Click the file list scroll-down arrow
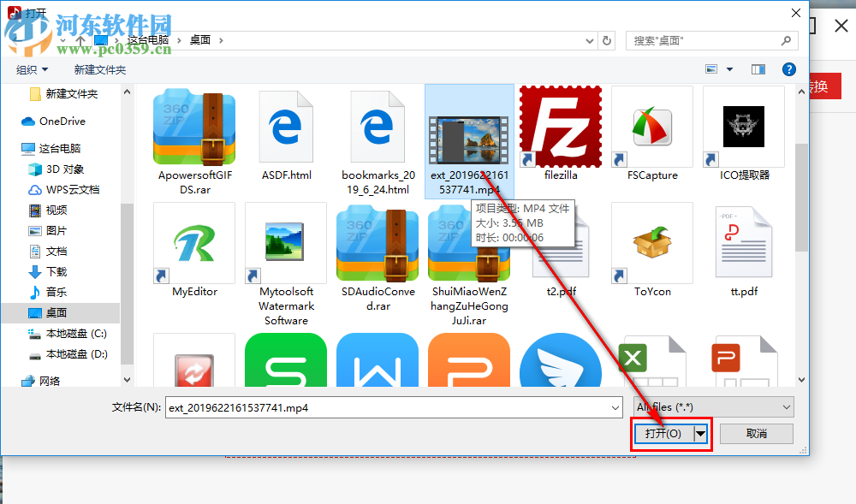The height and width of the screenshot is (504, 856). point(801,380)
